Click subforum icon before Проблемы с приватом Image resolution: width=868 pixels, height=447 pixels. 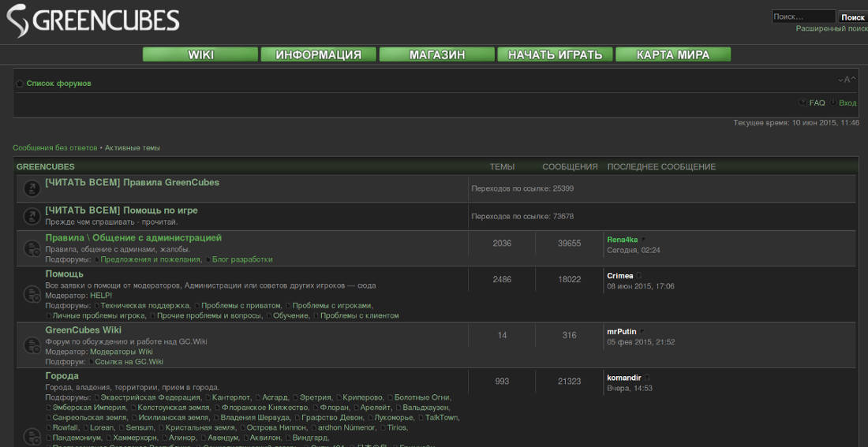197,305
